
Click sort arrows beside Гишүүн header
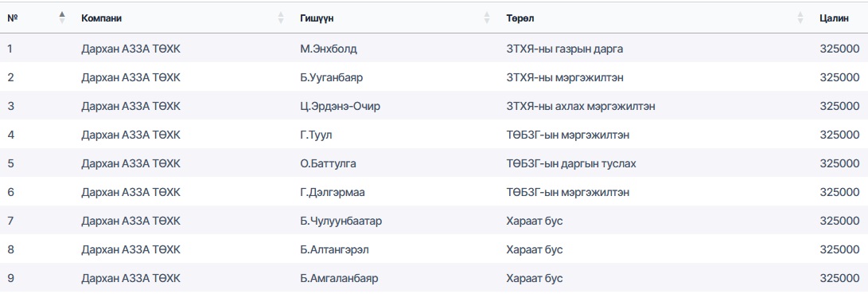(x=487, y=18)
